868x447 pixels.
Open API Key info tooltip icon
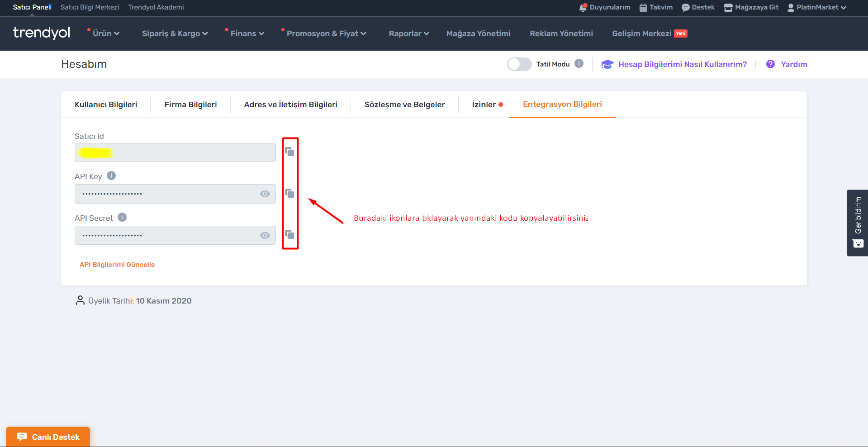(x=111, y=176)
